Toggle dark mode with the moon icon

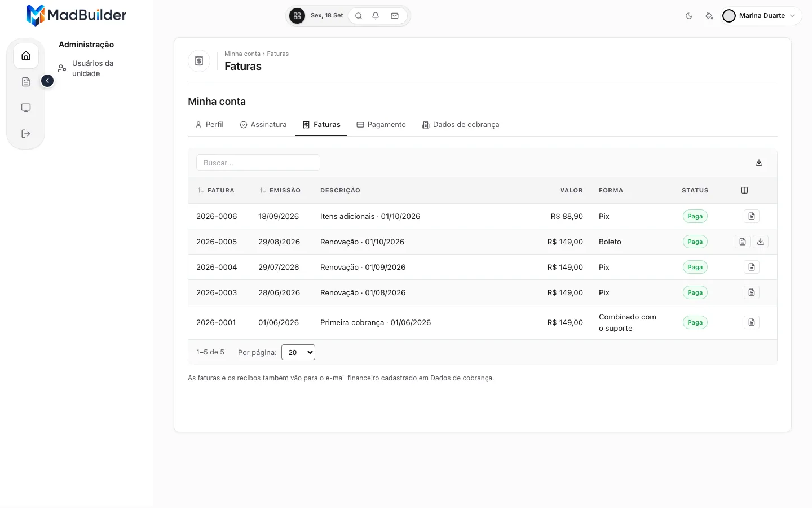pyautogui.click(x=689, y=16)
